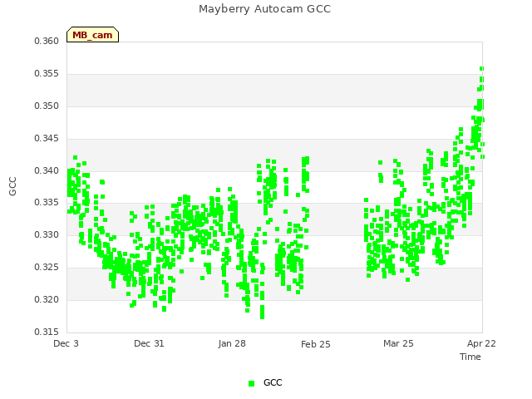The height and width of the screenshot is (399, 532).
Task: Click the vertical GCC axis title
Action: click(x=12, y=186)
